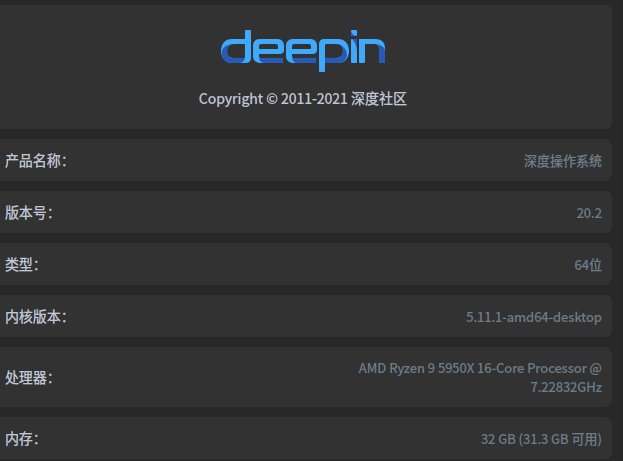The height and width of the screenshot is (461, 623).
Task: Select the 'AMD Ryzen 9 5950X 16-Core Processor @' text
Action: [480, 368]
